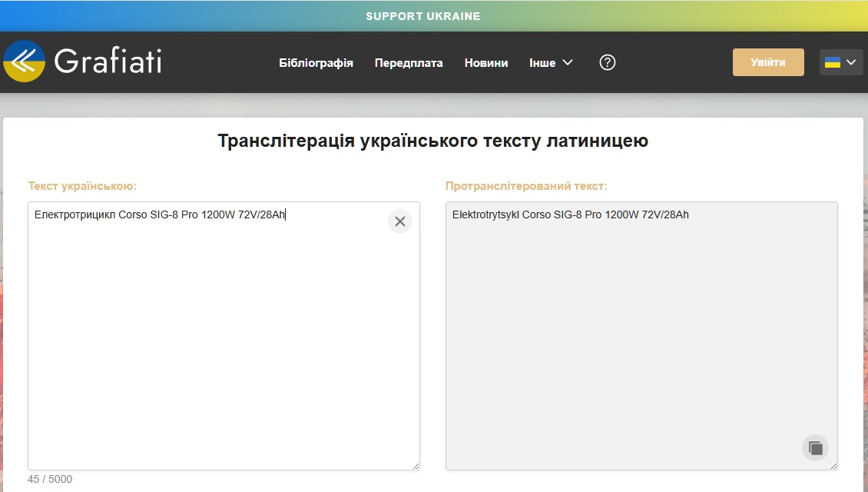Go to the Передплата page

coord(409,62)
